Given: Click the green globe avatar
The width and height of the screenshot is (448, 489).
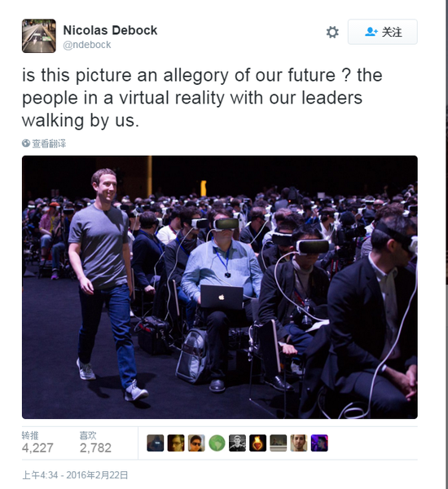Looking at the screenshot, I should coord(217,443).
